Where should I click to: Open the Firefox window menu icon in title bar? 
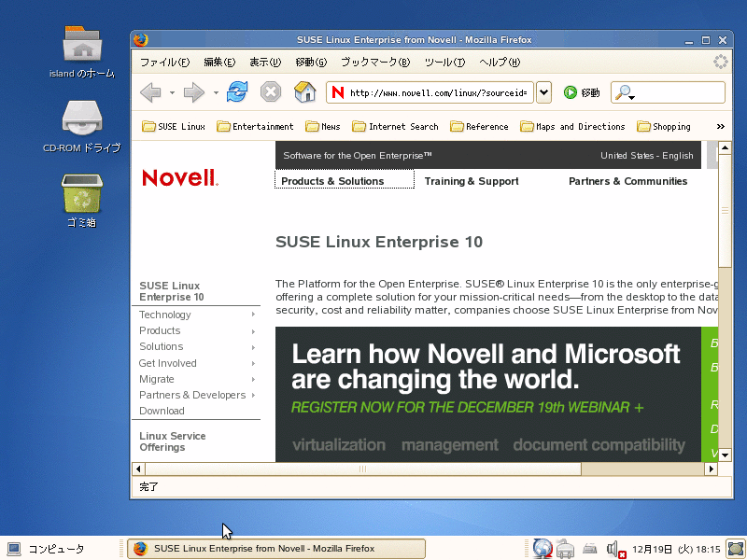tap(141, 39)
